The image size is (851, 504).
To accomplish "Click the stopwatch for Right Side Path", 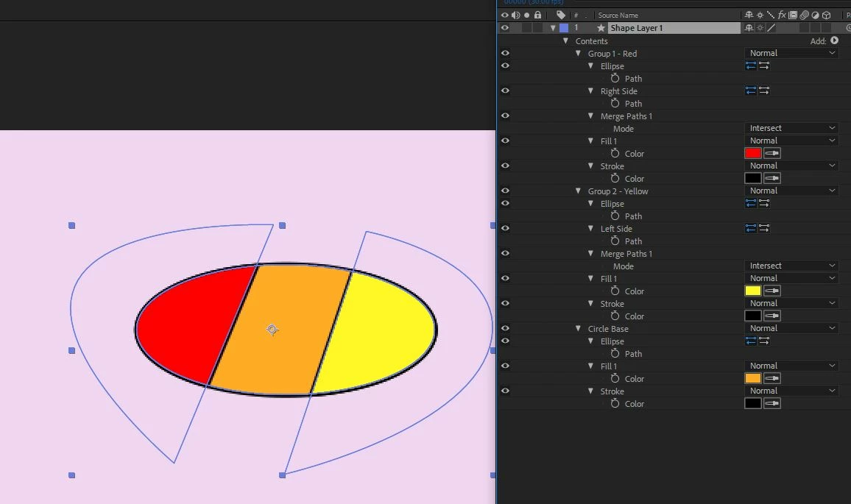I will pos(615,103).
